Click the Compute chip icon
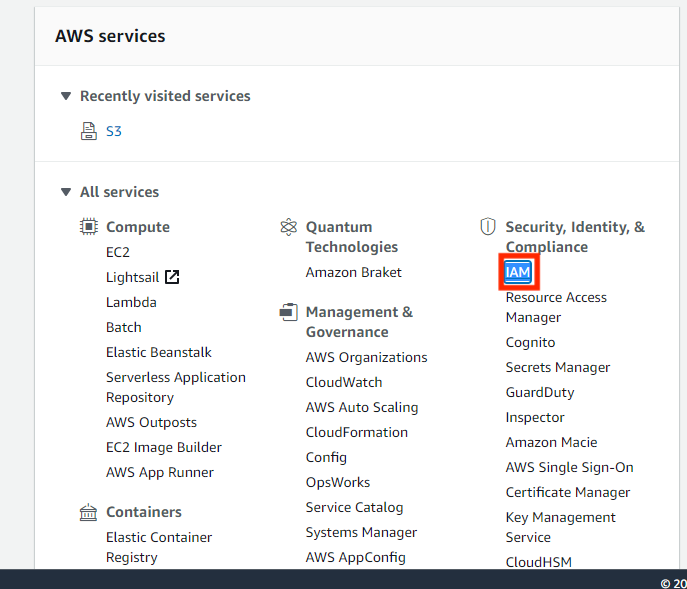The height and width of the screenshot is (589, 687). tap(89, 227)
